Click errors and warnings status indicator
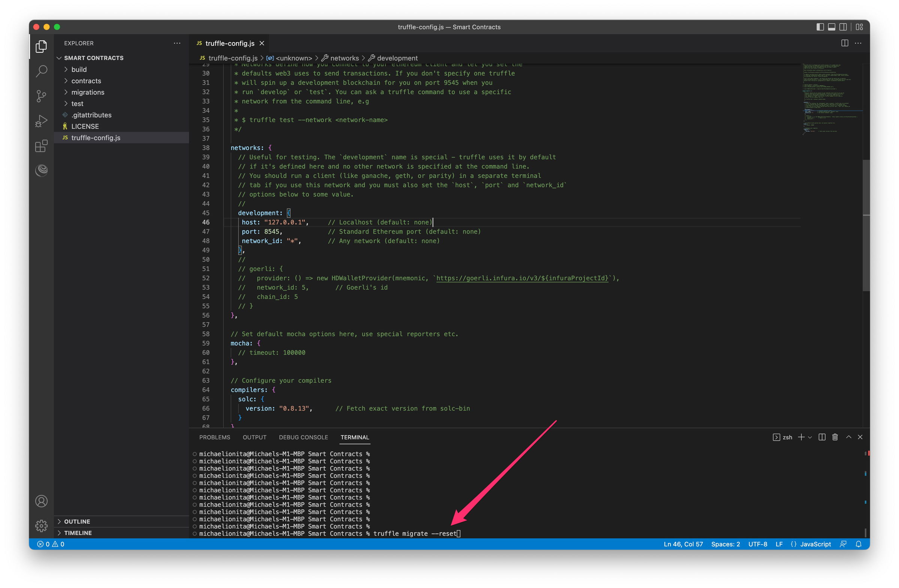The image size is (899, 588). pyautogui.click(x=51, y=544)
